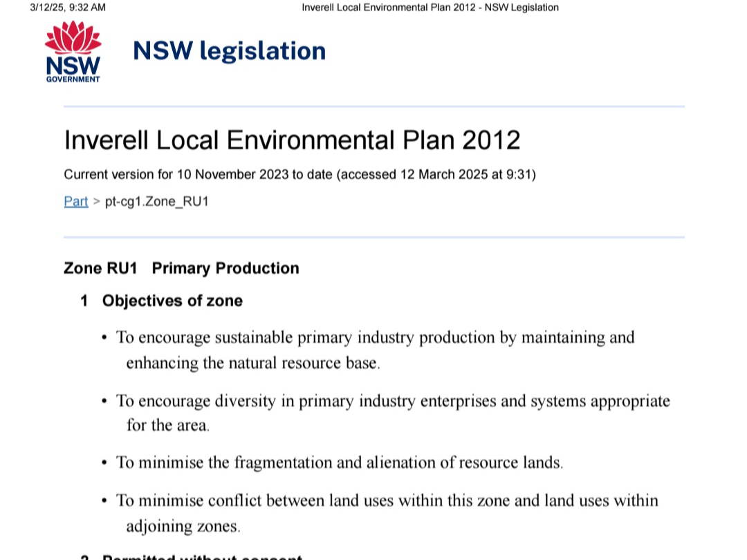Click the Inverell Local Environmental Plan 2012 title
This screenshot has width=747, height=560.
click(x=292, y=140)
